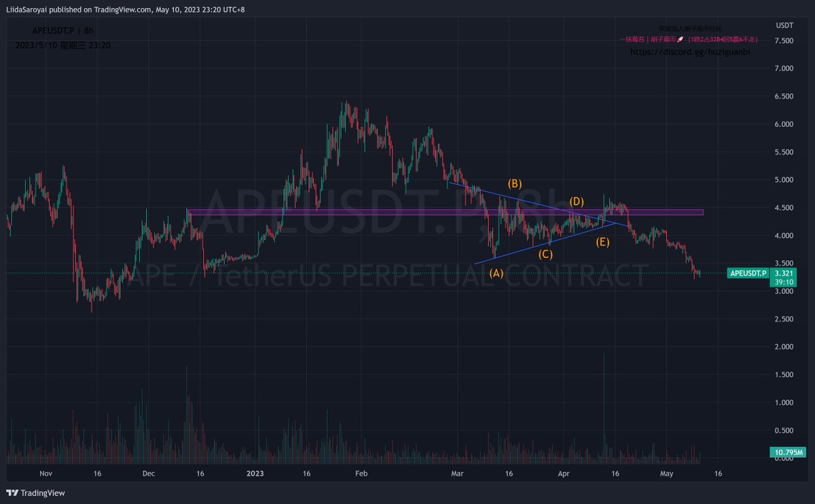Click the 2.000 price axis label
The height and width of the screenshot is (504, 815).
[783, 347]
